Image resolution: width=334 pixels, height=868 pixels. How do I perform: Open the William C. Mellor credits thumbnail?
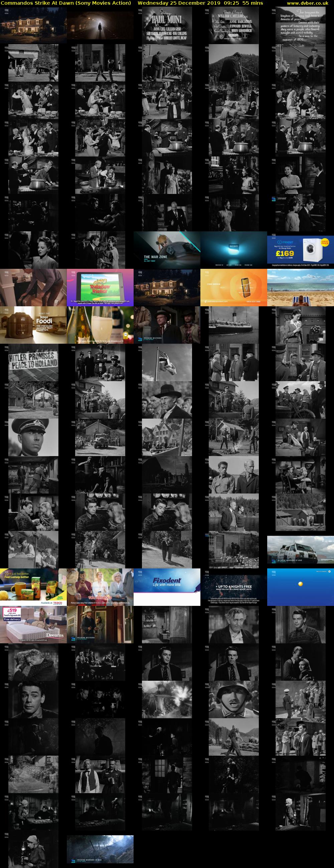pyautogui.click(x=234, y=25)
